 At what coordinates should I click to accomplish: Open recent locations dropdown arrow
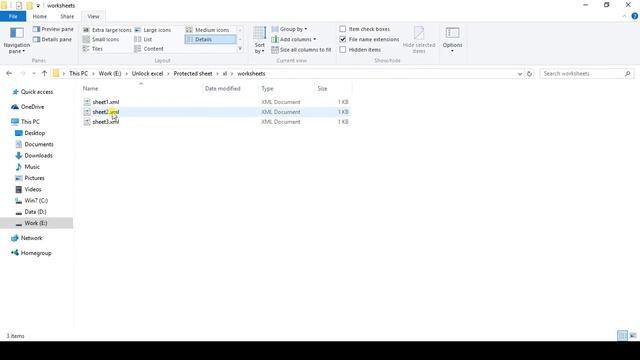[x=33, y=73]
